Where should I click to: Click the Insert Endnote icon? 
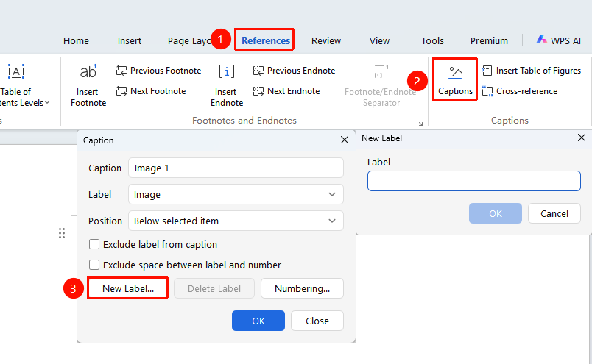[x=227, y=71]
